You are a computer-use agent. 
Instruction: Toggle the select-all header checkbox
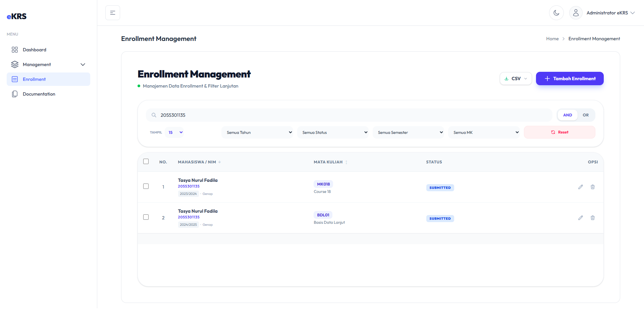click(x=146, y=161)
